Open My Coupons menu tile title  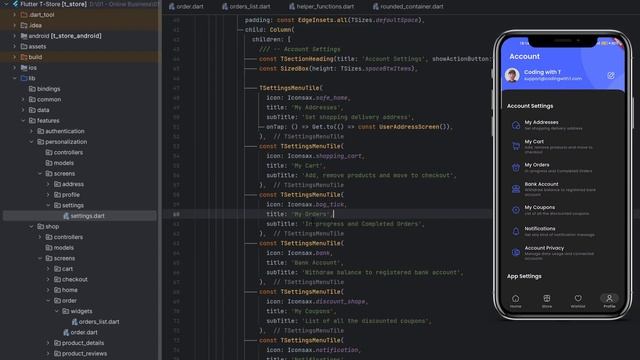540,207
